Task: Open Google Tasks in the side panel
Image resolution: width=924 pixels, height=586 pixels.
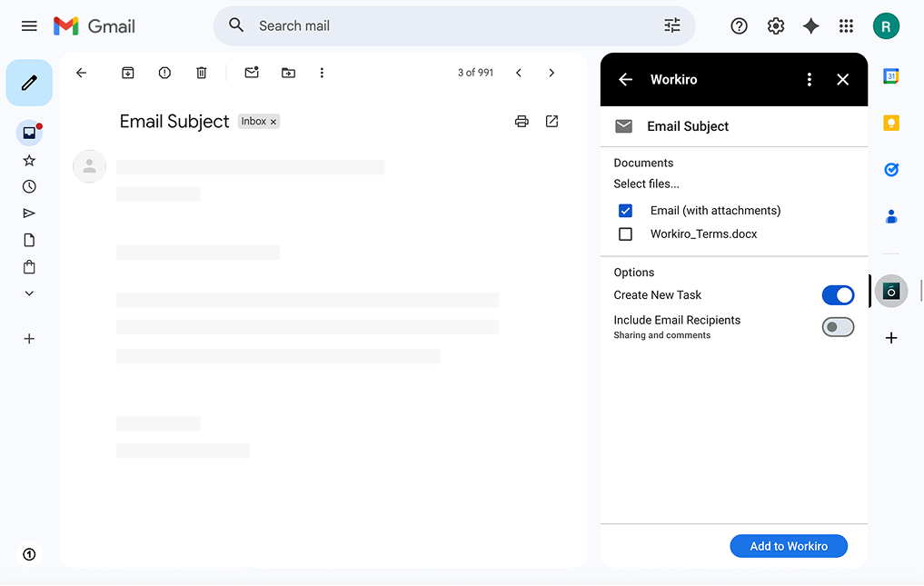Action: pos(891,169)
